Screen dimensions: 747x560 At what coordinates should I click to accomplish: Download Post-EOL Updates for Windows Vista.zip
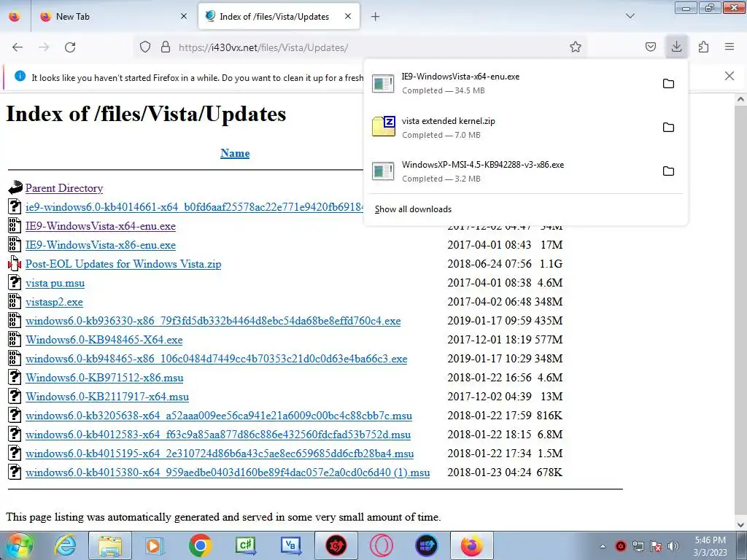point(123,264)
